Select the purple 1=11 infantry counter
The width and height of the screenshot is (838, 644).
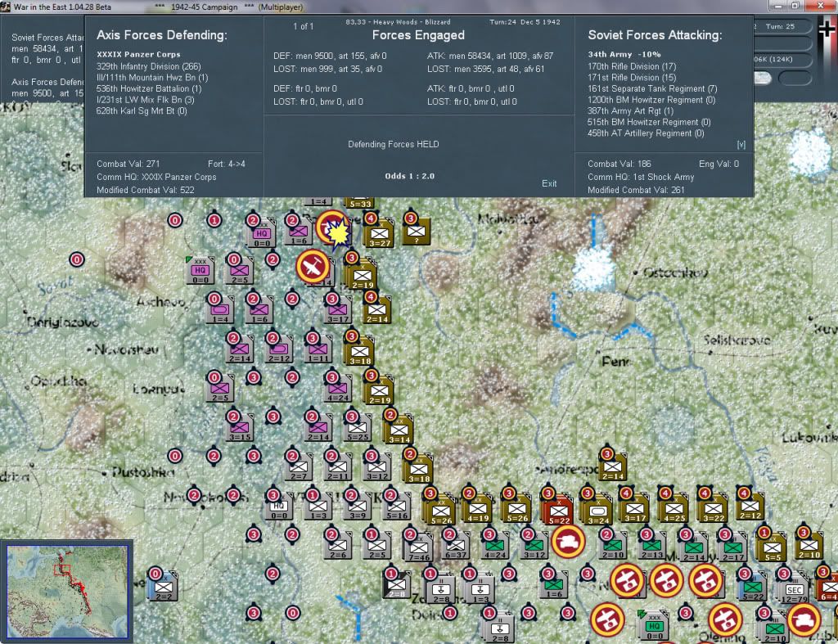(318, 349)
